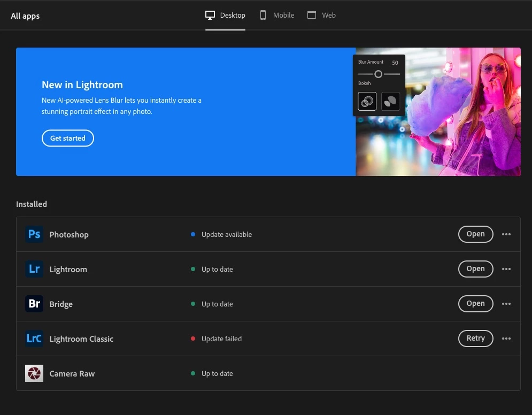
Task: Click the Blur Amount slider handle
Action: point(379,74)
